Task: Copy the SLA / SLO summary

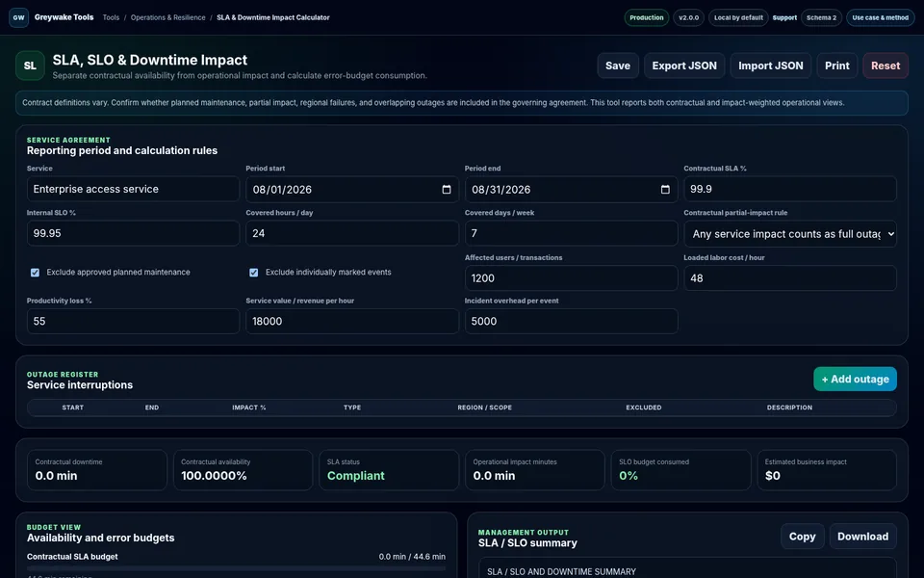Action: pyautogui.click(x=802, y=537)
